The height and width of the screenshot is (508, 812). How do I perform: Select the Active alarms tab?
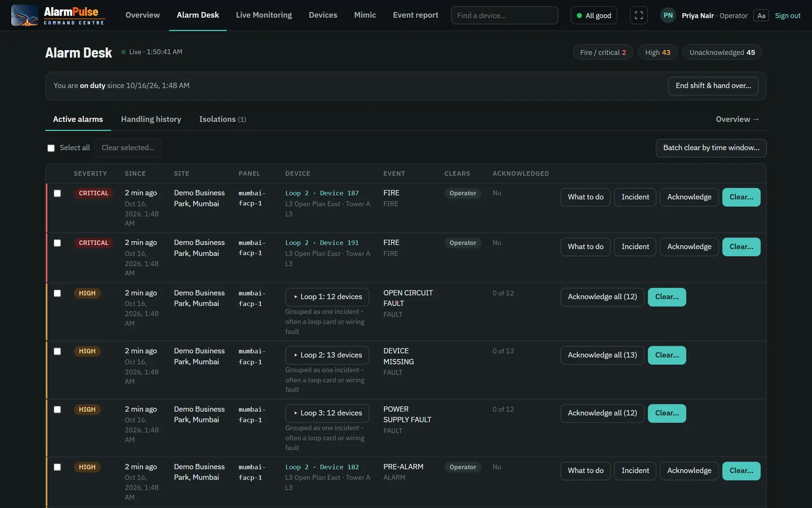[78, 119]
